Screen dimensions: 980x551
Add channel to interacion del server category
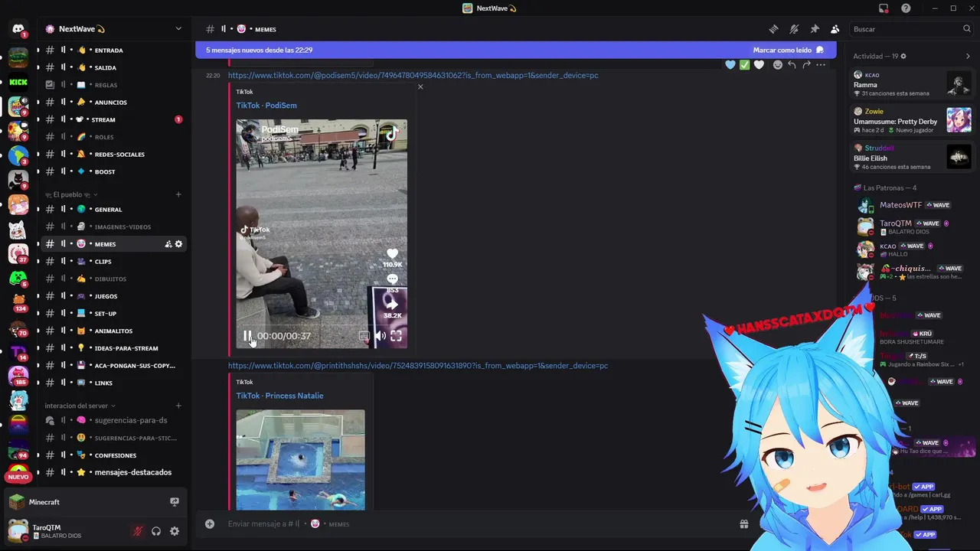point(178,406)
